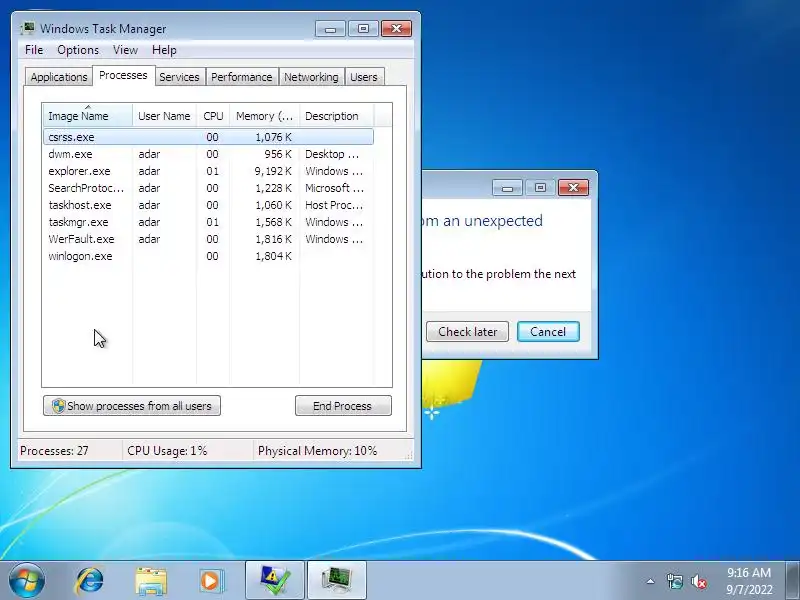Select the SearchProtoc... process row
The height and width of the screenshot is (600, 800).
pos(209,188)
